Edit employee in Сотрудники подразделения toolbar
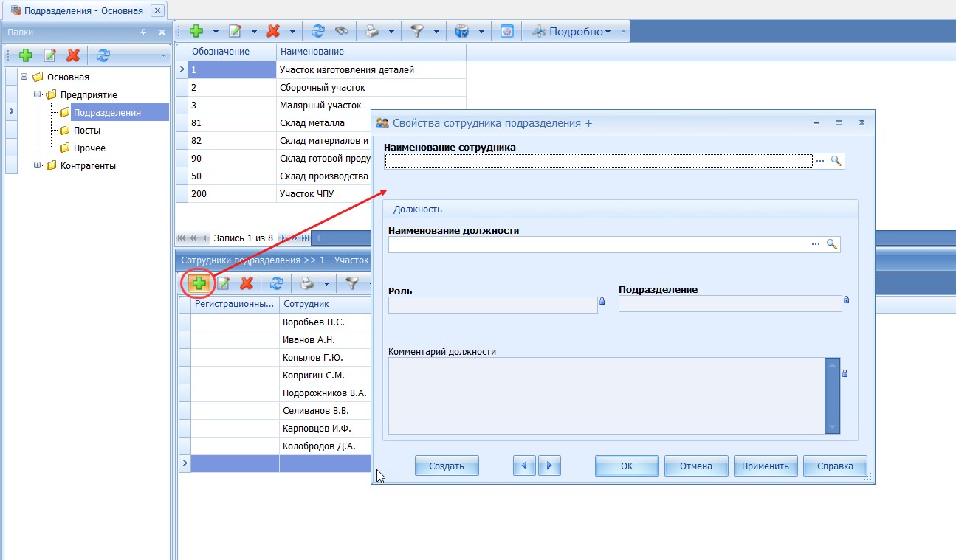The width and height of the screenshot is (956, 560). (223, 283)
